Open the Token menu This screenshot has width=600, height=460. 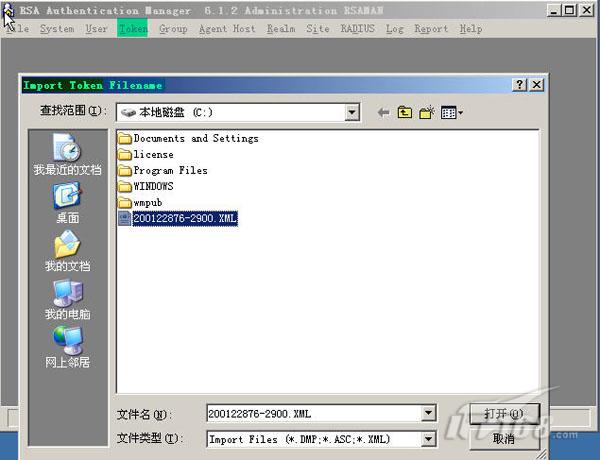click(x=132, y=29)
